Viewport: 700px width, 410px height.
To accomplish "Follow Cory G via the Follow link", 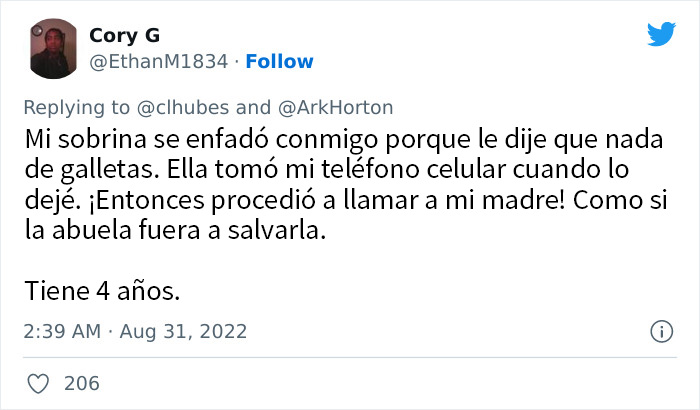I will (x=279, y=62).
